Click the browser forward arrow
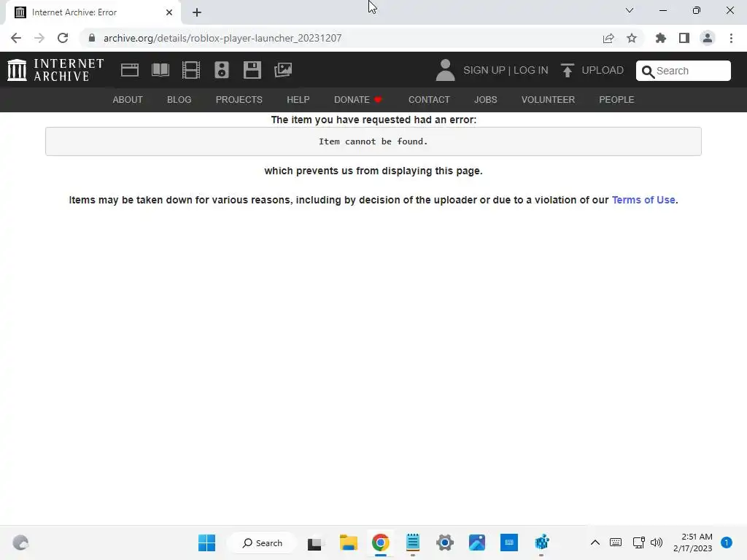This screenshot has height=560, width=747. pos(39,38)
